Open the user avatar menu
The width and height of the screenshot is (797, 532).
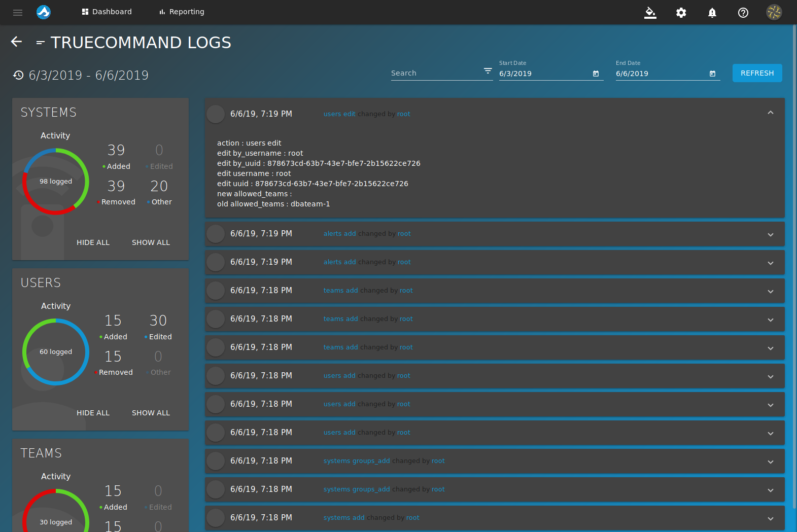pos(774,12)
